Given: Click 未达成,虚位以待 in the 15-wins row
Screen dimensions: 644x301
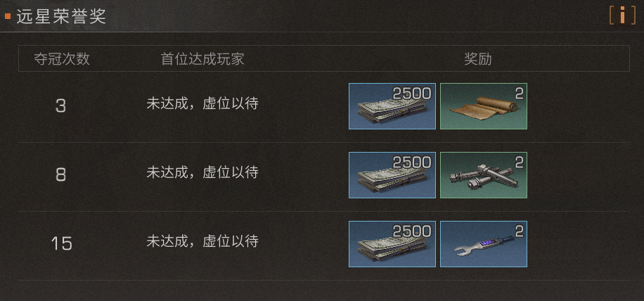Looking at the screenshot, I should 202,241.
